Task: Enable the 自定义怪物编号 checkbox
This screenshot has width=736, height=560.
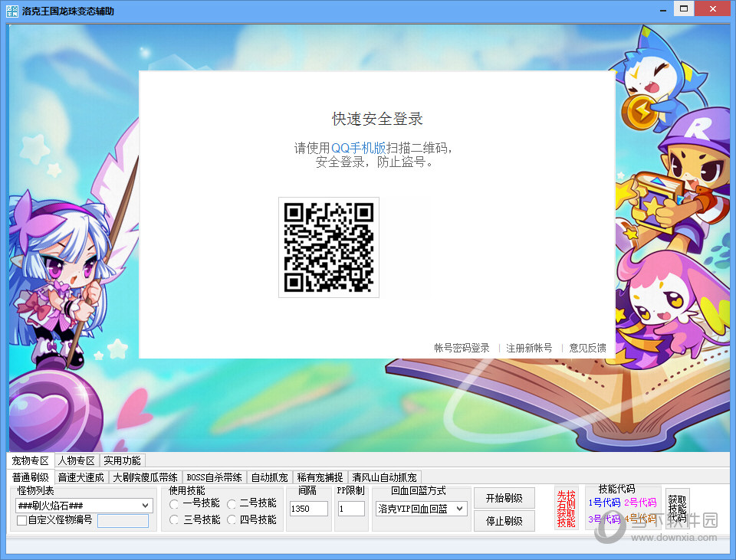Action: 21,520
